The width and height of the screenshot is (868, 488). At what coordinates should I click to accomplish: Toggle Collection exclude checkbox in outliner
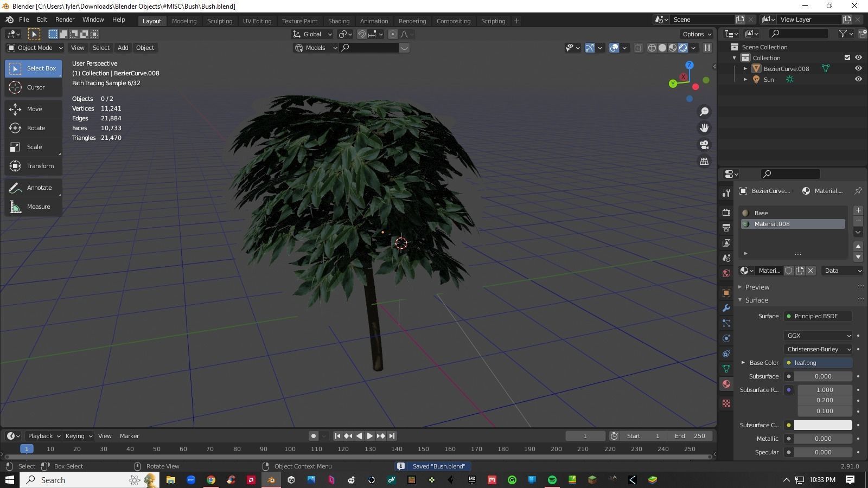click(x=847, y=57)
